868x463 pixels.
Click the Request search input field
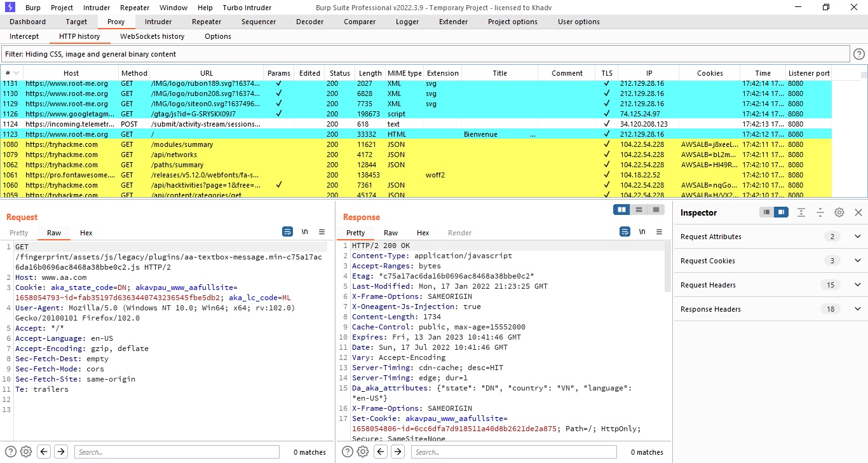(177, 452)
